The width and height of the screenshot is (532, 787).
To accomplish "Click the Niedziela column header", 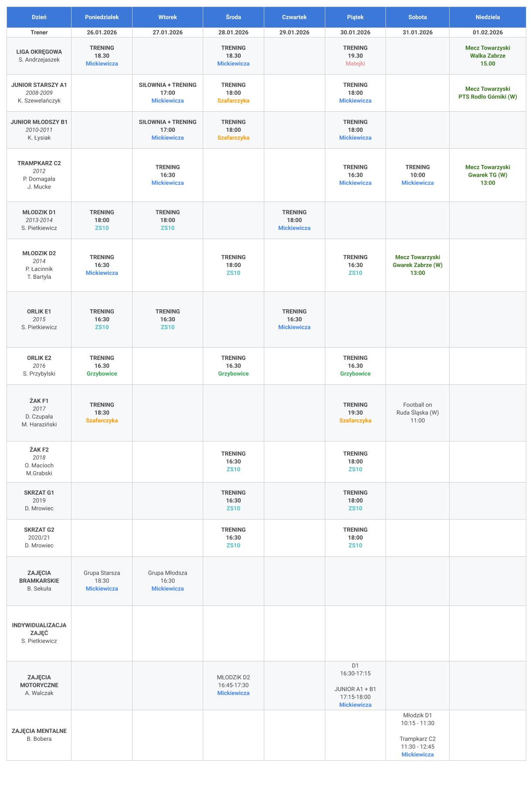I will [x=488, y=17].
